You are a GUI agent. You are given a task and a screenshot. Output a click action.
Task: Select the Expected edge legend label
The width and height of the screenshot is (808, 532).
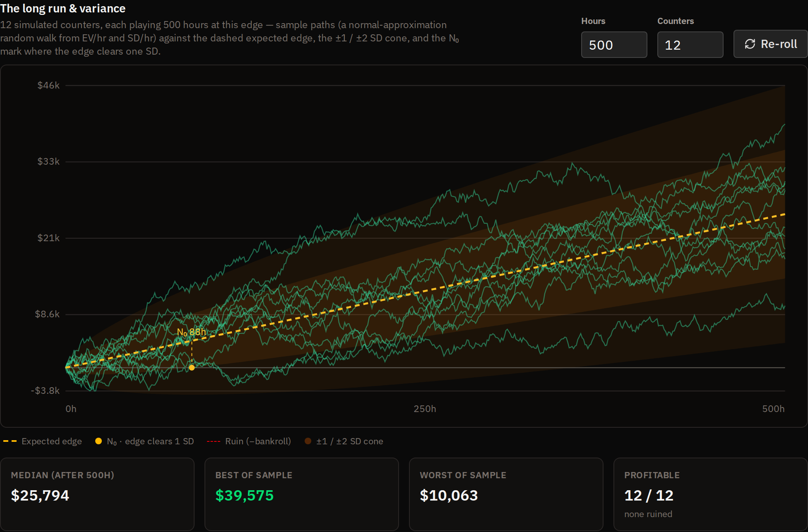point(52,441)
